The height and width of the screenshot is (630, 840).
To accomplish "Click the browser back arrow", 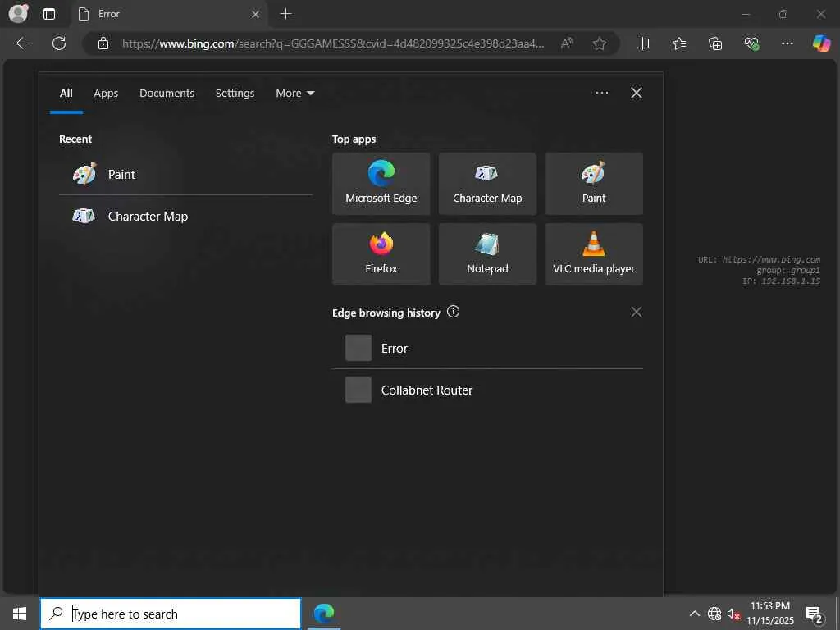I will coord(23,43).
